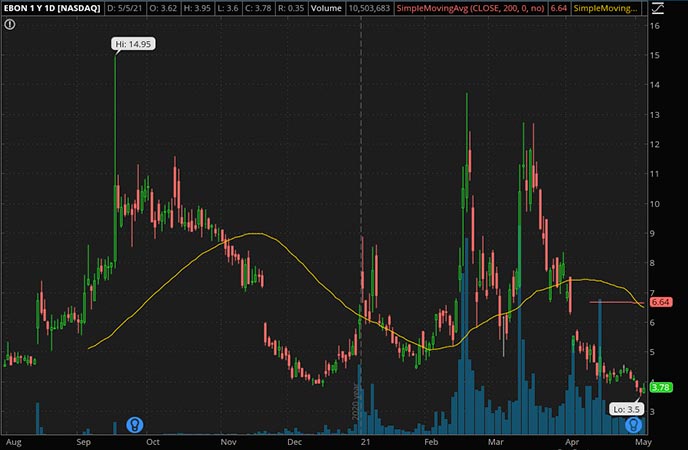Click the Hi: 14.95 price bubble

point(135,44)
